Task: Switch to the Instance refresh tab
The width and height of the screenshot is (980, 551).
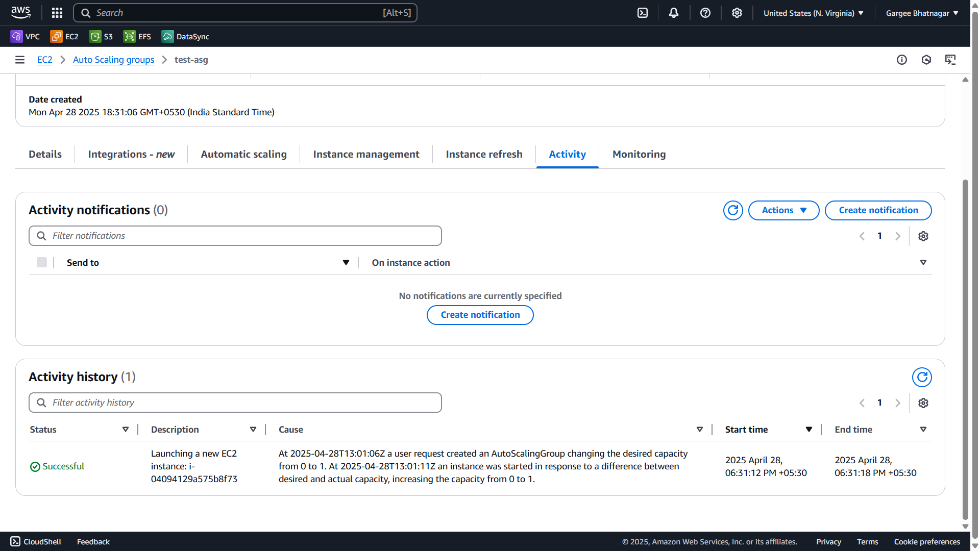Action: [484, 154]
